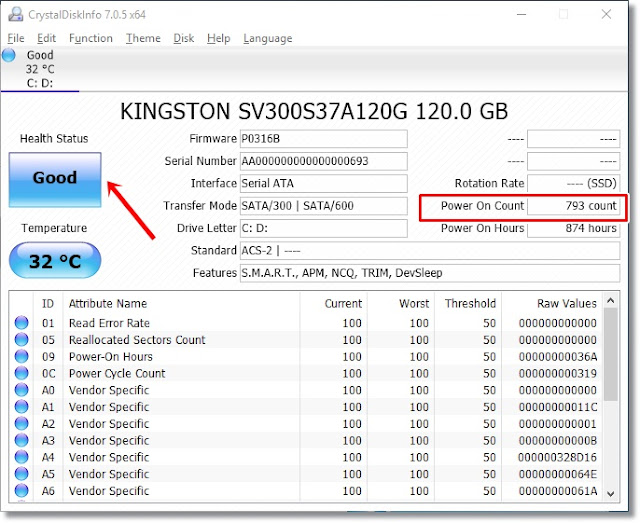Click status orb for A5 Vendor Specific row
The image size is (640, 523).
tap(21, 474)
